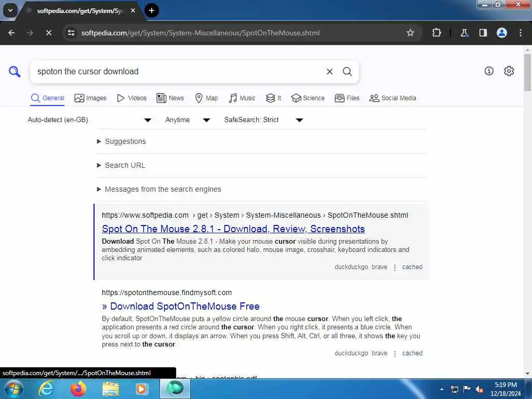Open the browser extensions puzzle icon

[436, 33]
